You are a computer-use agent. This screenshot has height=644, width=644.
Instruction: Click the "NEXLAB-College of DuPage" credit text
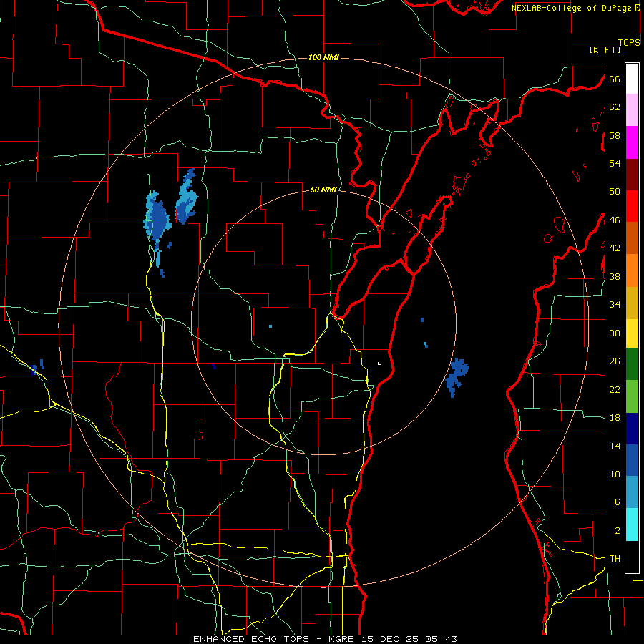point(571,8)
